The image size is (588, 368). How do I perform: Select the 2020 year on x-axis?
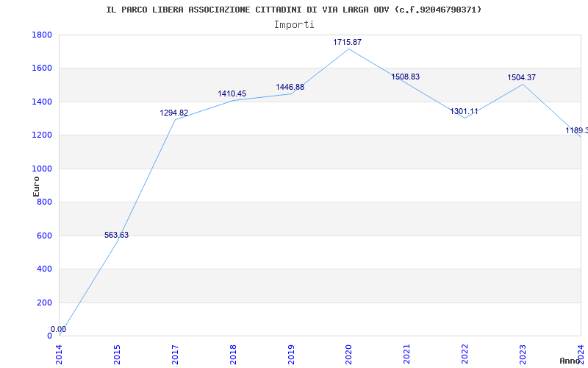(348, 353)
